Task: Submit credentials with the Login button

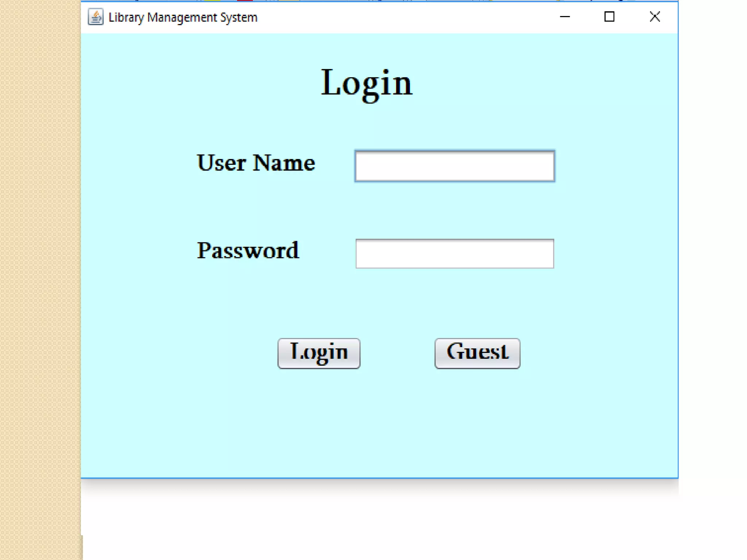Action: [319, 353]
